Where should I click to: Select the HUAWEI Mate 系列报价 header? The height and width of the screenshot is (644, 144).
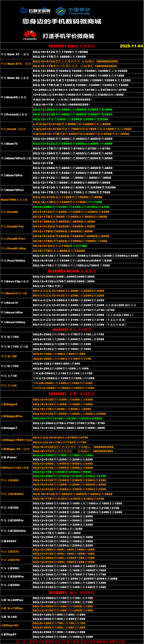[72, 46]
